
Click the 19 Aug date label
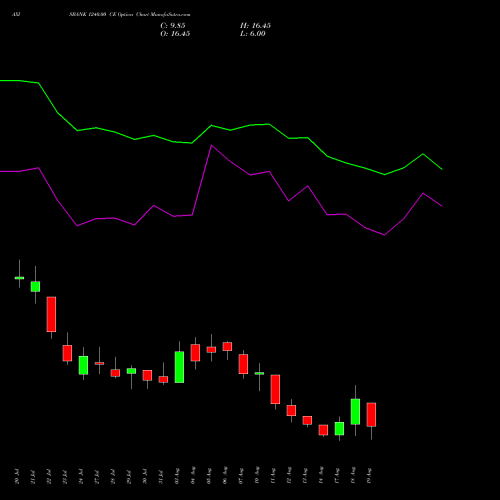pyautogui.click(x=369, y=476)
